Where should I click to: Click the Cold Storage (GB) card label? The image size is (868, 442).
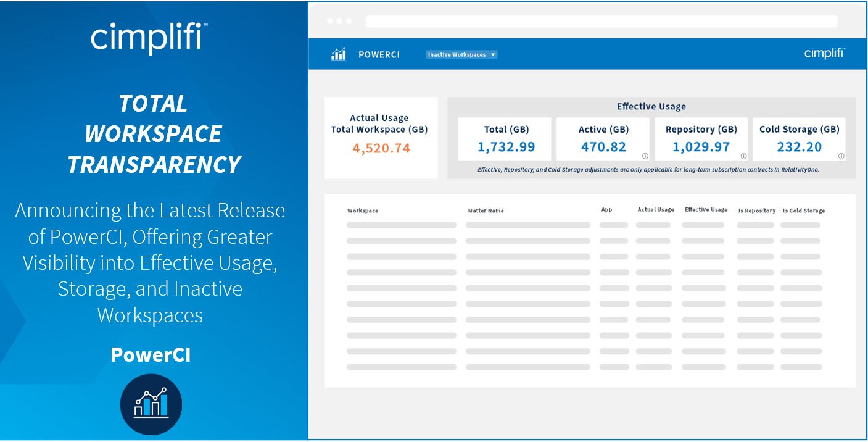coord(800,129)
